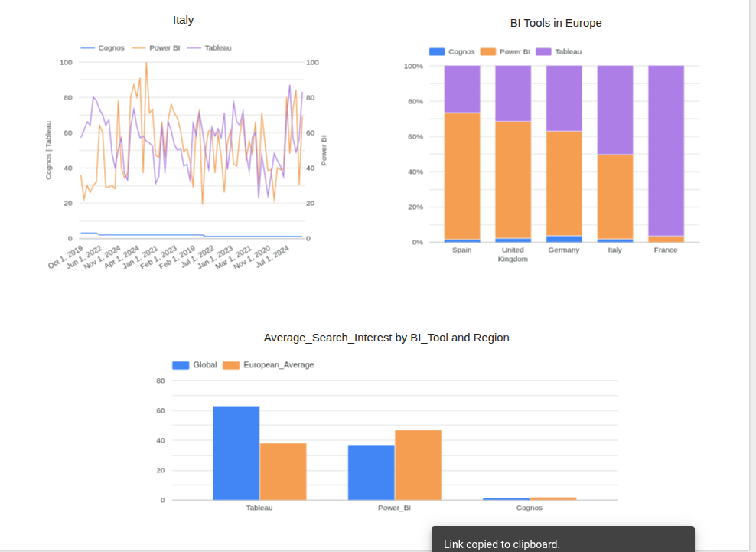Click the France bar's purple Tableau segment
This screenshot has width=756, height=552.
(x=666, y=151)
